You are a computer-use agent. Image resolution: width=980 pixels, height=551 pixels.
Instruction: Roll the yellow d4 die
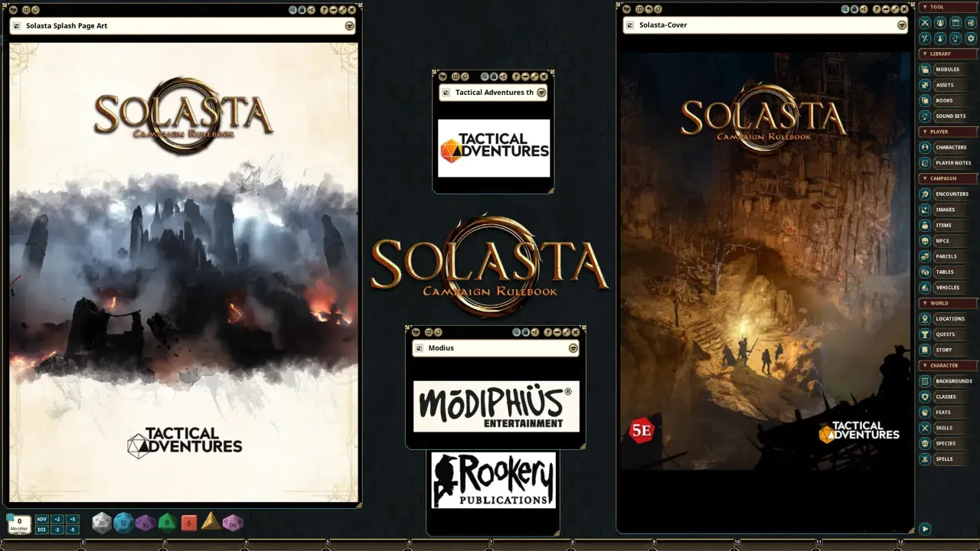point(211,521)
